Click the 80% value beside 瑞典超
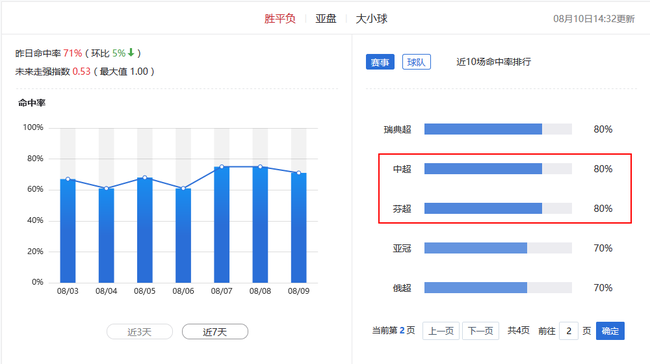 pyautogui.click(x=603, y=129)
